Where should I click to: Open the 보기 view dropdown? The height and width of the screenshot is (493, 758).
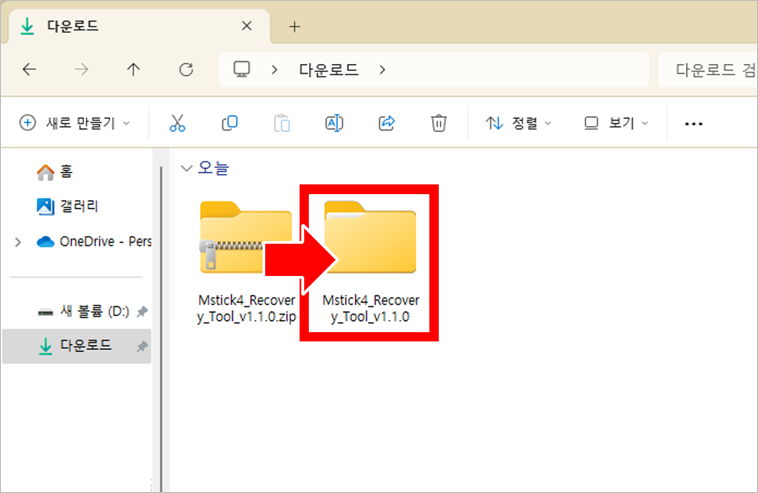pos(616,123)
